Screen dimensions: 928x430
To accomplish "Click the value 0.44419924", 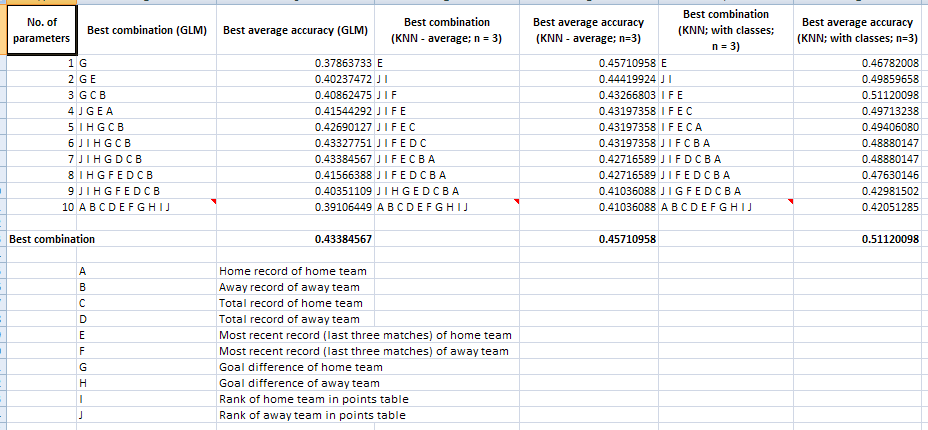I will 626,79.
